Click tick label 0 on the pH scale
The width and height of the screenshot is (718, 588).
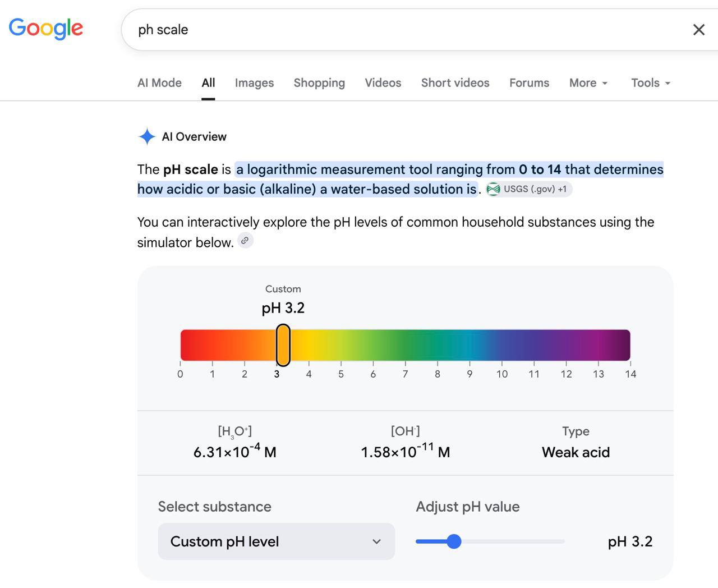click(x=180, y=374)
